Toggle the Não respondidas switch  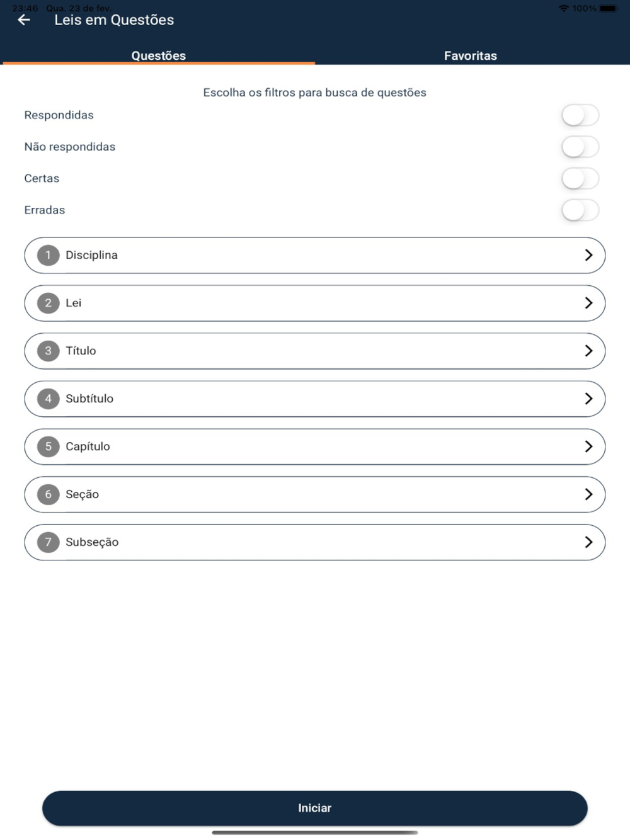point(580,147)
